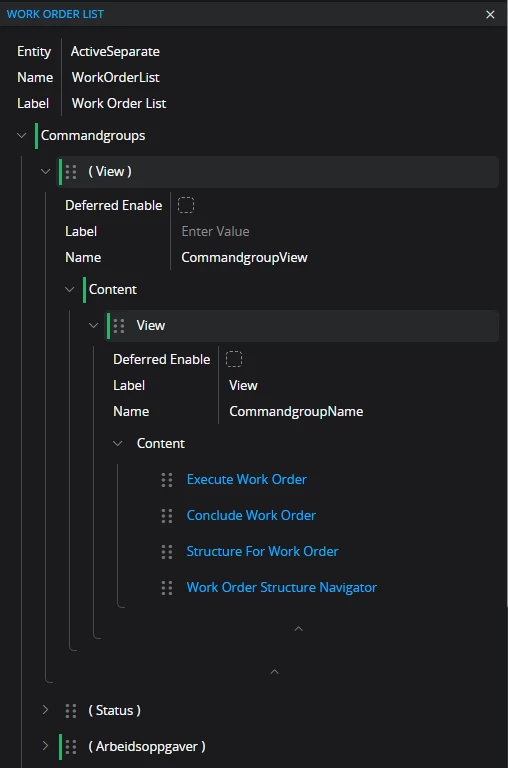The height and width of the screenshot is (768, 508).
Task: Click drag handle next to Execute Work Order
Action: coord(167,480)
